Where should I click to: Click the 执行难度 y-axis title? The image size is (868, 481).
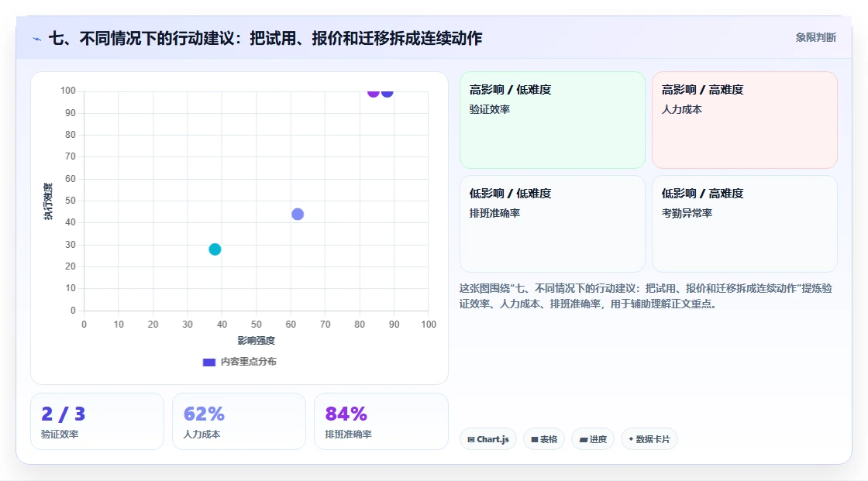[x=48, y=201]
